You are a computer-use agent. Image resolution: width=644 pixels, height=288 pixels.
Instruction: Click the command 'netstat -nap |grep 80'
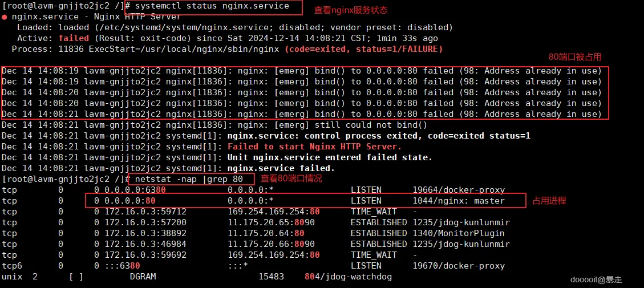189,179
